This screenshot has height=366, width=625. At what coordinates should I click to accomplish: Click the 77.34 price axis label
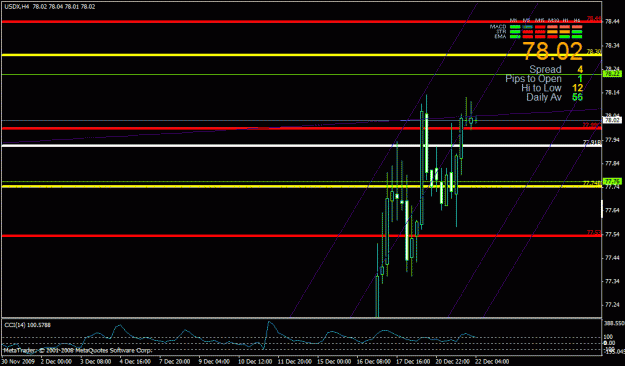click(x=612, y=281)
